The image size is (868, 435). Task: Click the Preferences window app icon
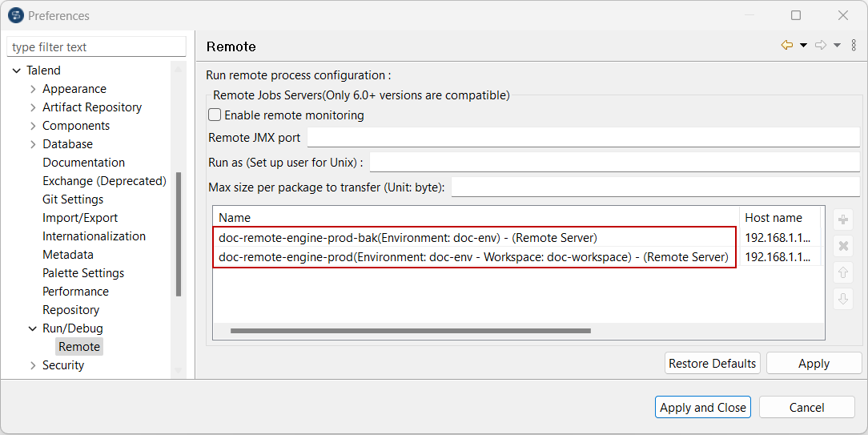coord(15,15)
